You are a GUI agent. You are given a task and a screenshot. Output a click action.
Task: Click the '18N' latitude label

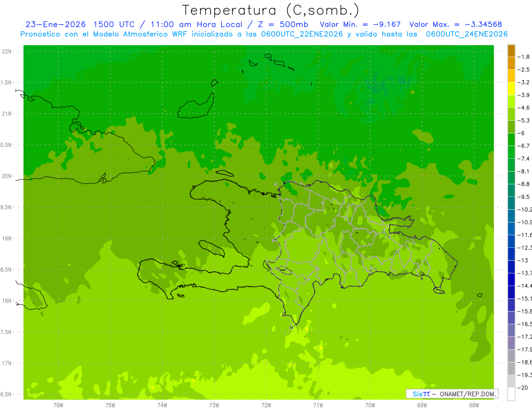[x=7, y=301]
